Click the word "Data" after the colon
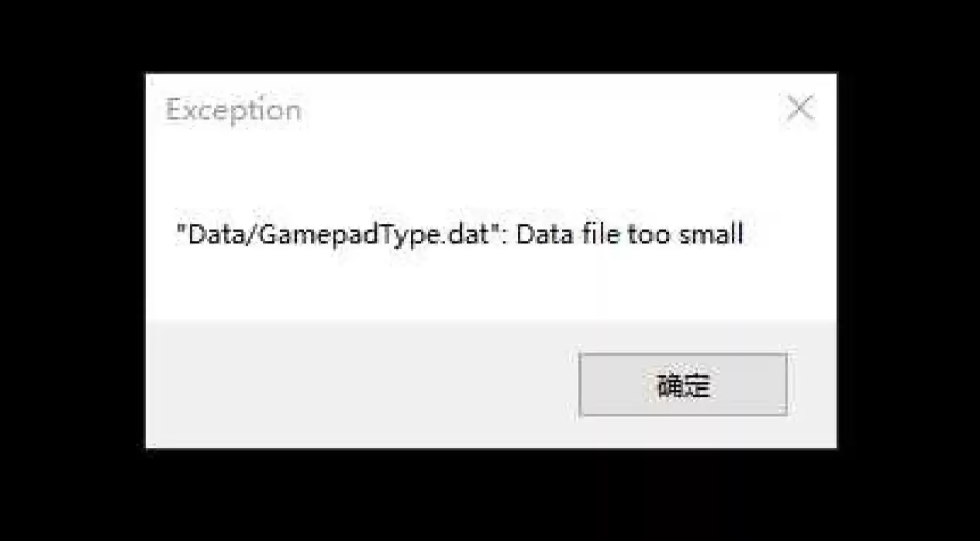This screenshot has width=980, height=541. point(543,234)
